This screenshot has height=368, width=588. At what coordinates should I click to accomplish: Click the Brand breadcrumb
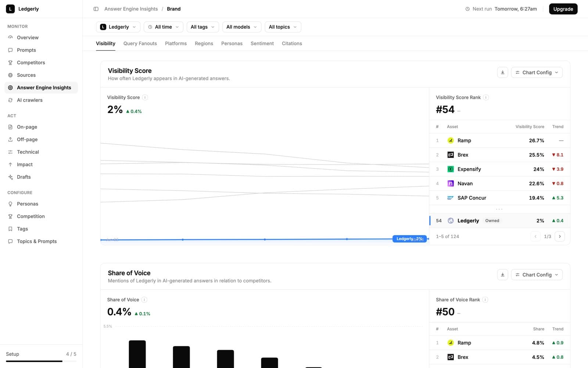(x=173, y=9)
